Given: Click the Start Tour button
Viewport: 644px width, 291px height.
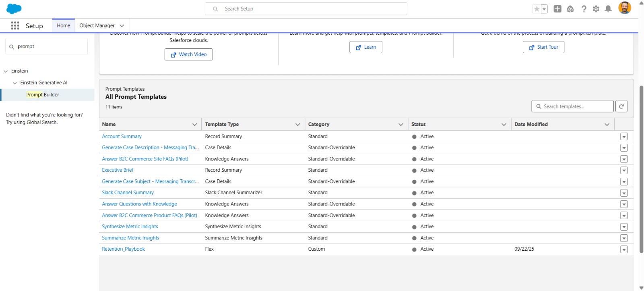Looking at the screenshot, I should (x=543, y=47).
